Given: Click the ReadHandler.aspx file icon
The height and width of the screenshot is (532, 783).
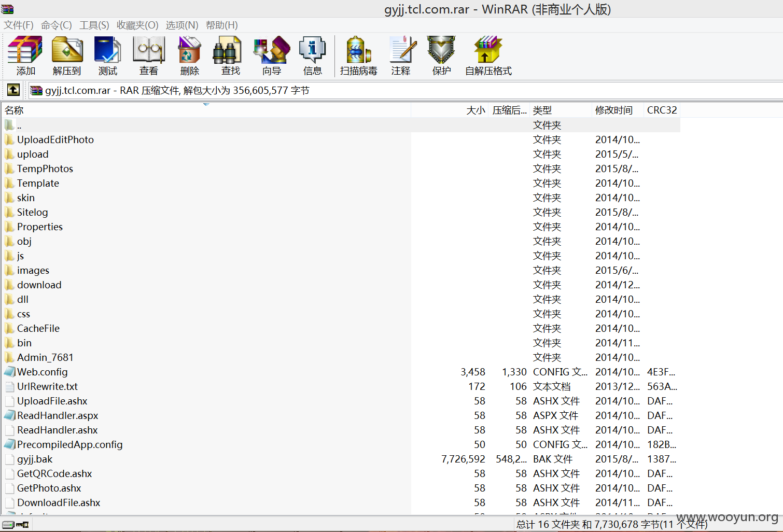Looking at the screenshot, I should (10, 415).
